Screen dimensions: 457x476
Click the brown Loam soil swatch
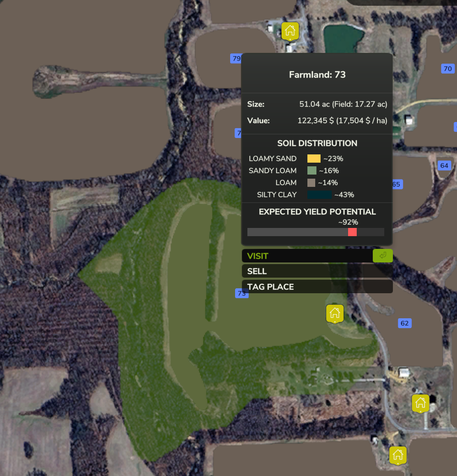(x=311, y=183)
